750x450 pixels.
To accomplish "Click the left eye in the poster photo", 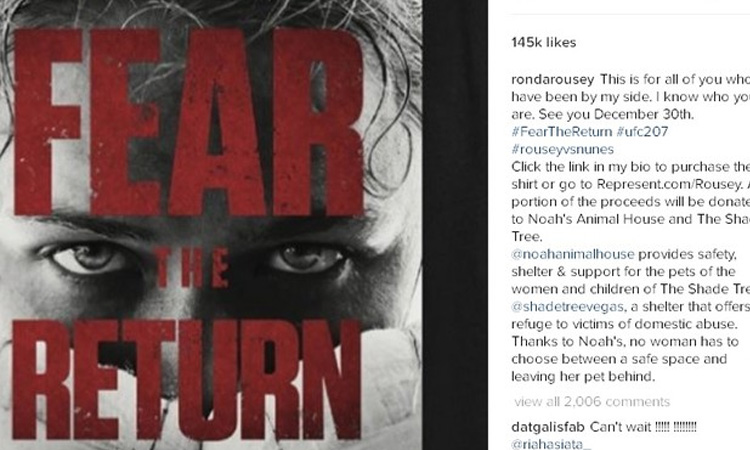I will (x=88, y=259).
